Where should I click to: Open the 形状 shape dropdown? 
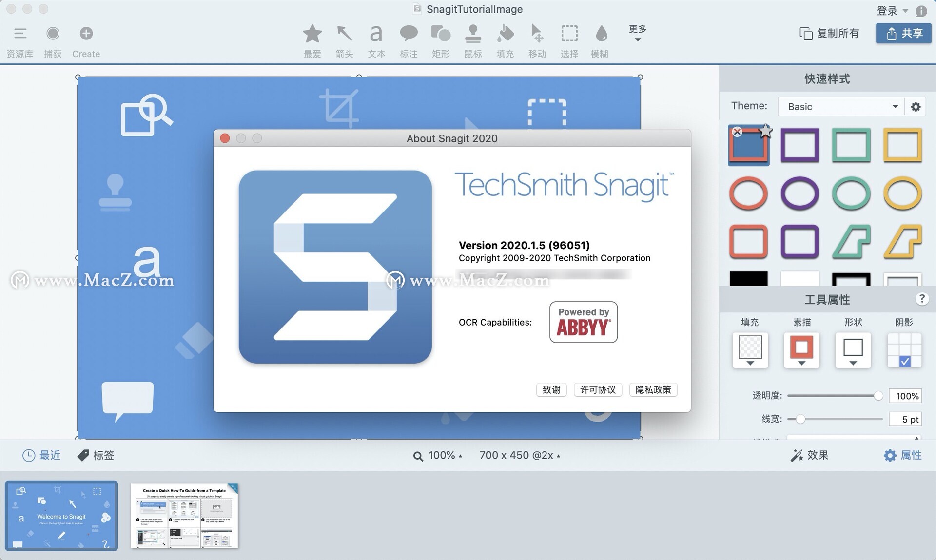[853, 350]
